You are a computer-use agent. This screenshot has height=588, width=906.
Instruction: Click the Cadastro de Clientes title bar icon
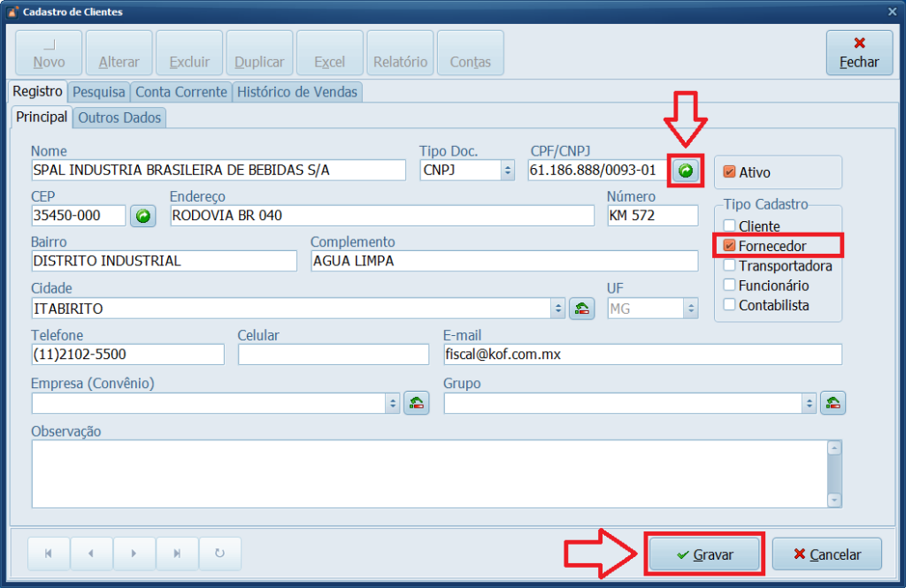point(12,11)
